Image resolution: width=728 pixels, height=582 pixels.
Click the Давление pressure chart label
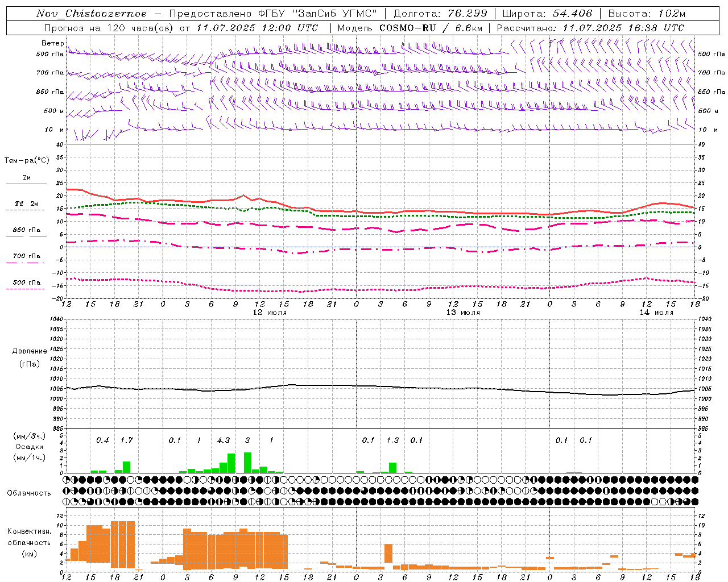(30, 351)
